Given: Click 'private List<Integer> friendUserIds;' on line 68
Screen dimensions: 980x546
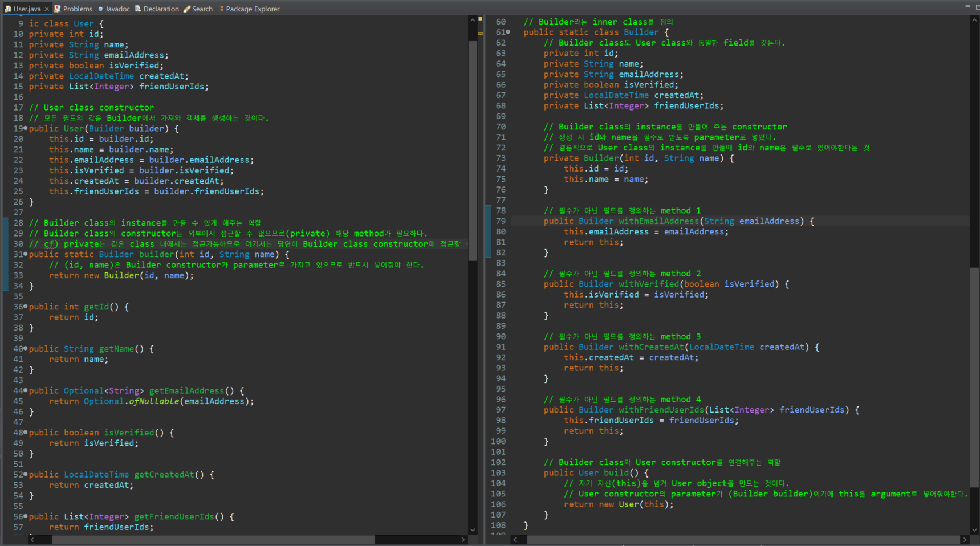Looking at the screenshot, I should (x=633, y=105).
